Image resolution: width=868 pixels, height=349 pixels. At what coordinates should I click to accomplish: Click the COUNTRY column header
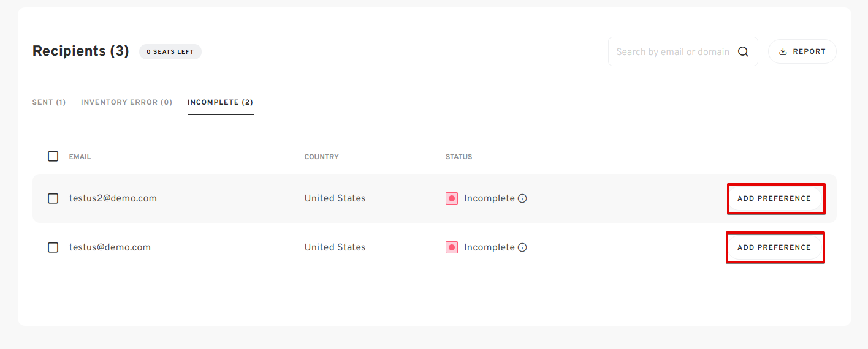322,157
